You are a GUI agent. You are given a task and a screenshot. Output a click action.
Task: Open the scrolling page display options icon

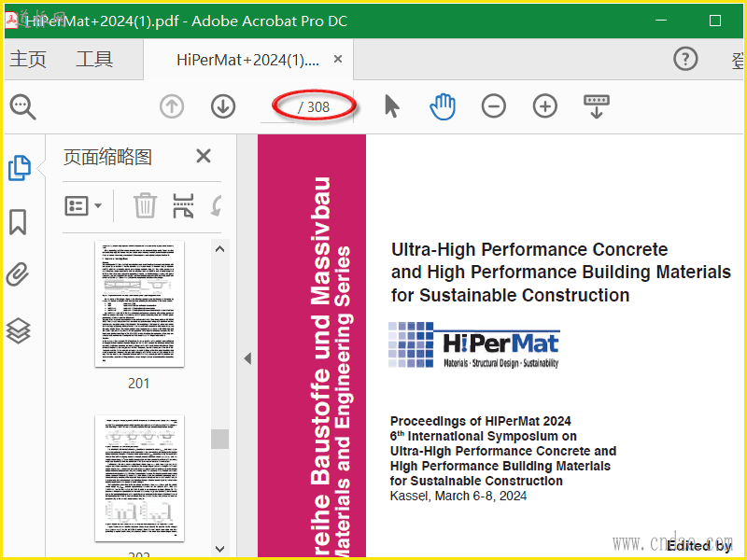coord(597,106)
